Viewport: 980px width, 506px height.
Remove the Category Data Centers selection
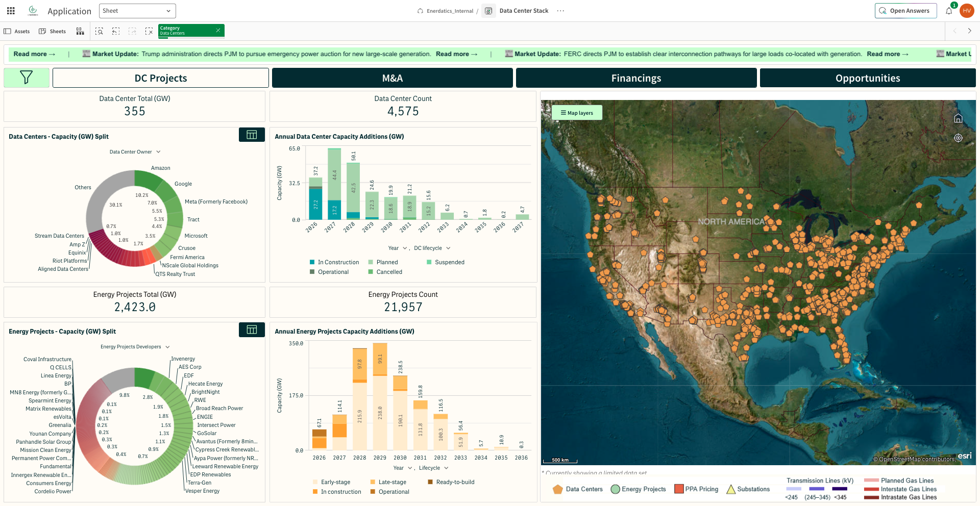click(x=218, y=31)
